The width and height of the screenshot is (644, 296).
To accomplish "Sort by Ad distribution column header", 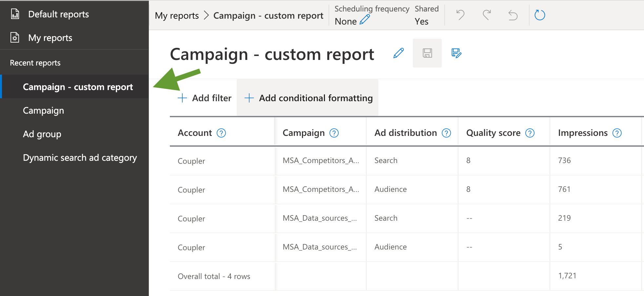I will [x=406, y=133].
